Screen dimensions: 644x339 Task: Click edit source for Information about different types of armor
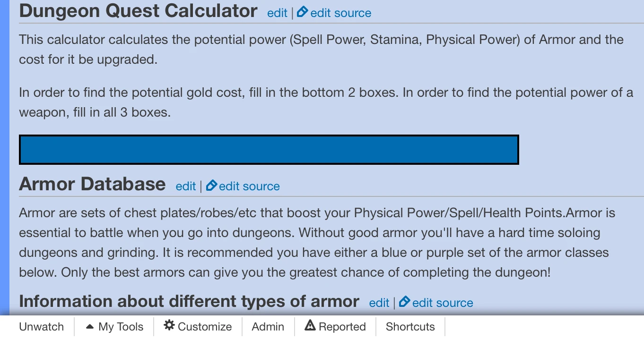click(x=442, y=302)
